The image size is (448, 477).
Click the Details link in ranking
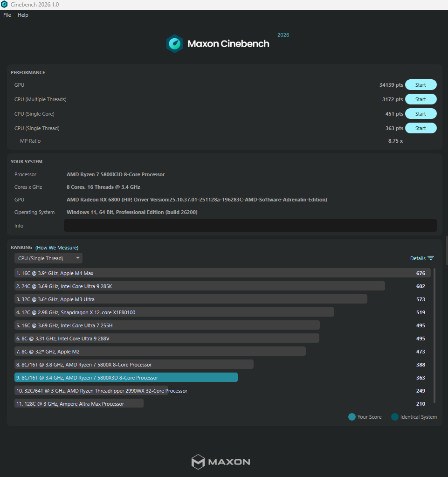click(x=418, y=258)
